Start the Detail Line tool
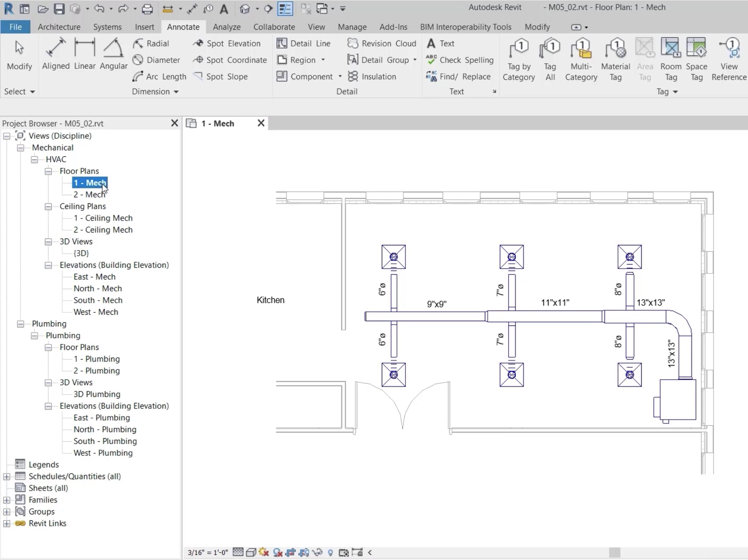This screenshot has width=748, height=560. [304, 43]
